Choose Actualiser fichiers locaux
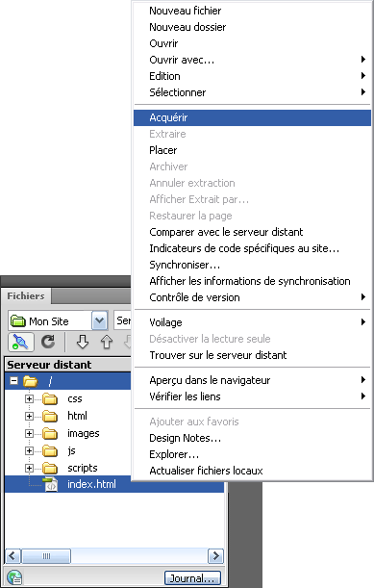This screenshot has width=374, height=588. (x=253, y=471)
